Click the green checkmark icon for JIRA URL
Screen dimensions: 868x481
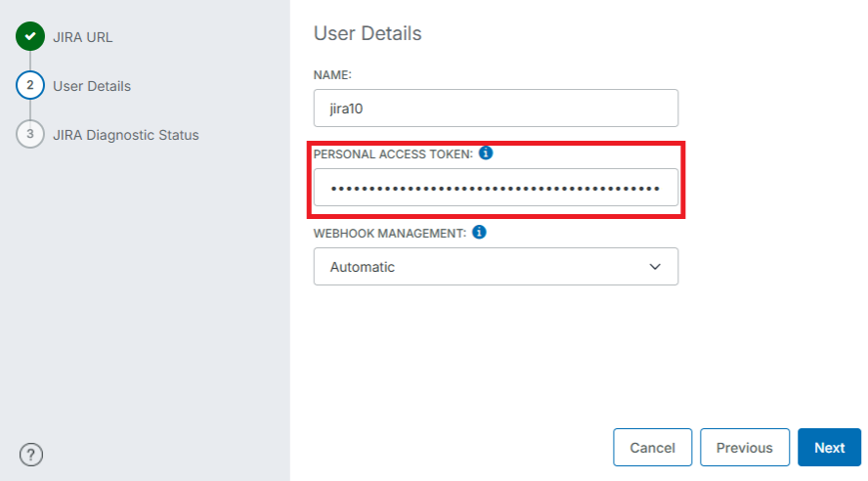tap(30, 37)
